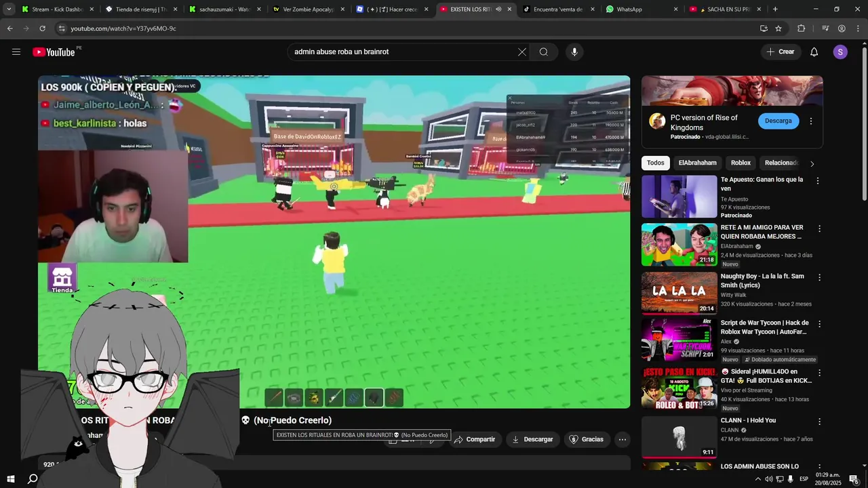
Task: Open options for 'RETE A MI AMIGO' video
Action: 818,229
